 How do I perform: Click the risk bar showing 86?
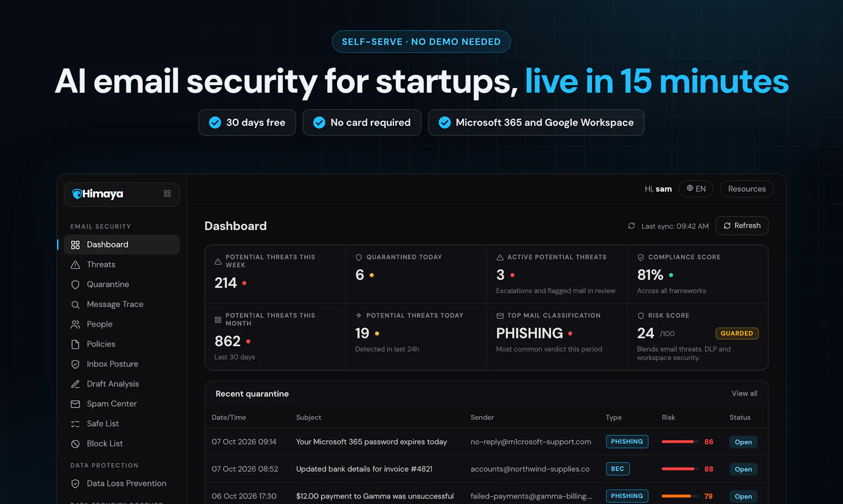(680, 442)
